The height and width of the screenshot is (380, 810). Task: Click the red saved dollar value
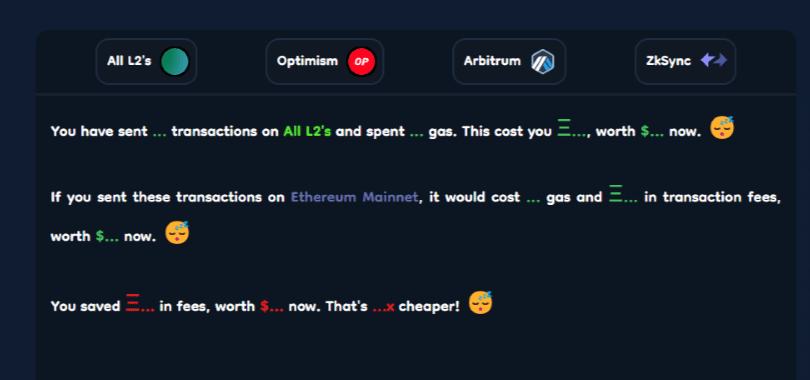click(272, 307)
